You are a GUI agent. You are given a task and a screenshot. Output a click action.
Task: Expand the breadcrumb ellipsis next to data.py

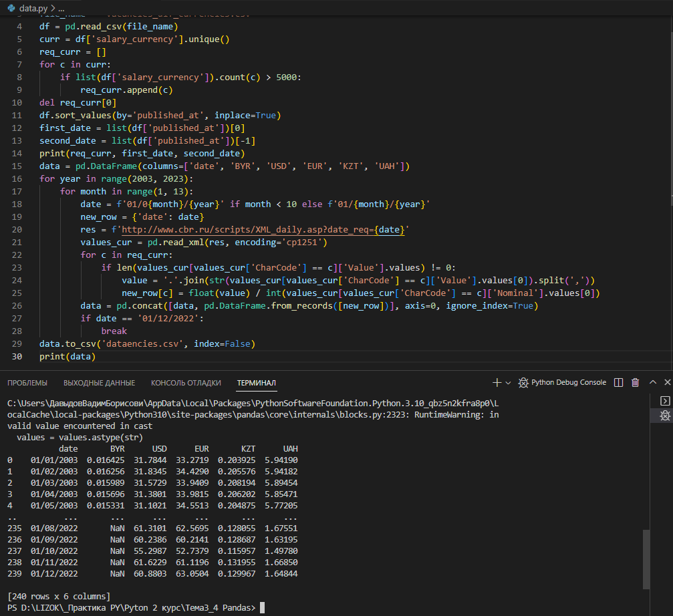60,9
